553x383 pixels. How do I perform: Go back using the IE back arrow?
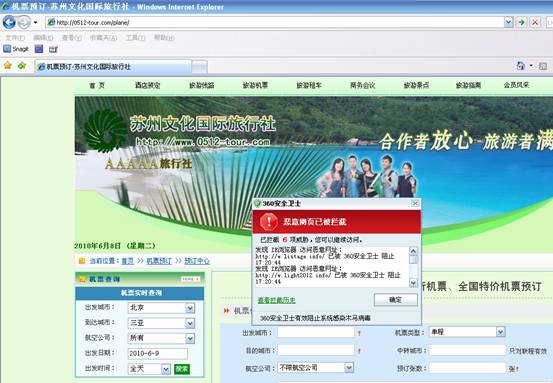click(9, 22)
